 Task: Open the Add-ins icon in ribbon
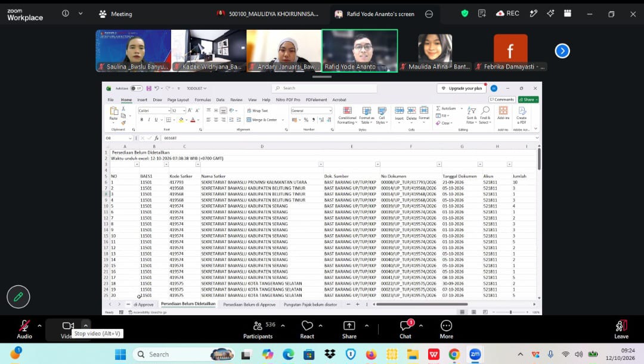tap(503, 110)
